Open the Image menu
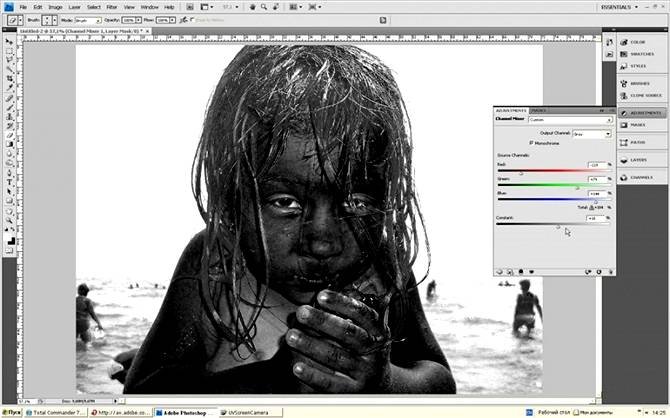Screen dimensions: 670x418 point(55,6)
